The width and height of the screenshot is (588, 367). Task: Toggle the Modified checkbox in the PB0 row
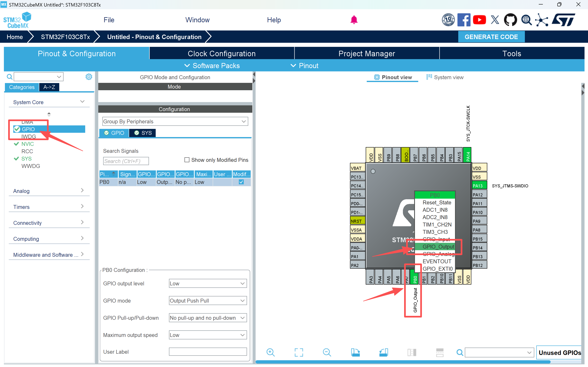pos(241,182)
